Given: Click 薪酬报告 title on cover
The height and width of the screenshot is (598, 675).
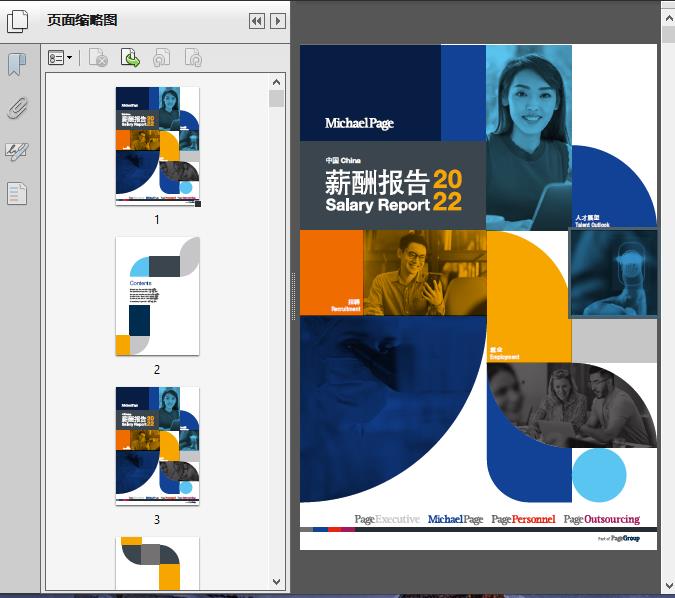Looking at the screenshot, I should [x=377, y=183].
